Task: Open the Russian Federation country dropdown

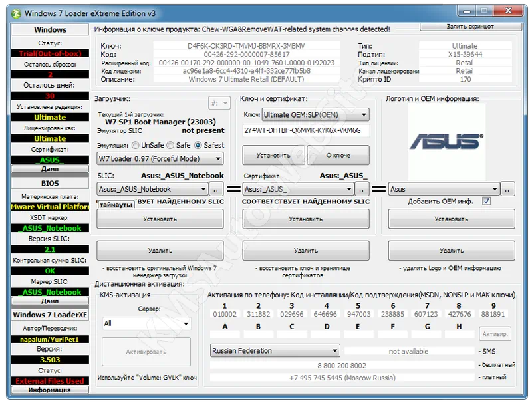Action: tap(275, 350)
